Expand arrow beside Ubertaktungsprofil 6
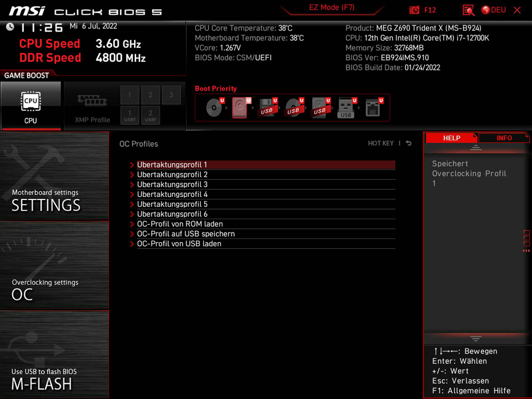This screenshot has height=399, width=532. [132, 214]
